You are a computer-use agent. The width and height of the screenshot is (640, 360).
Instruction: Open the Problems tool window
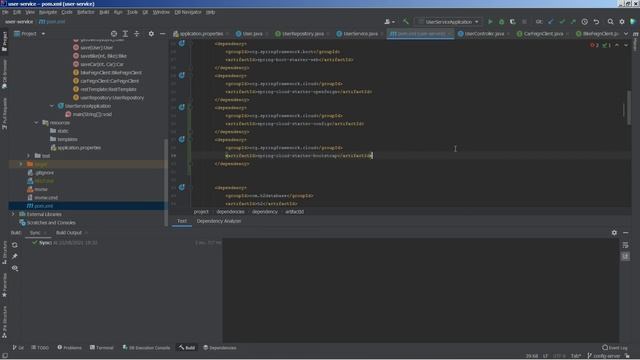(69, 348)
